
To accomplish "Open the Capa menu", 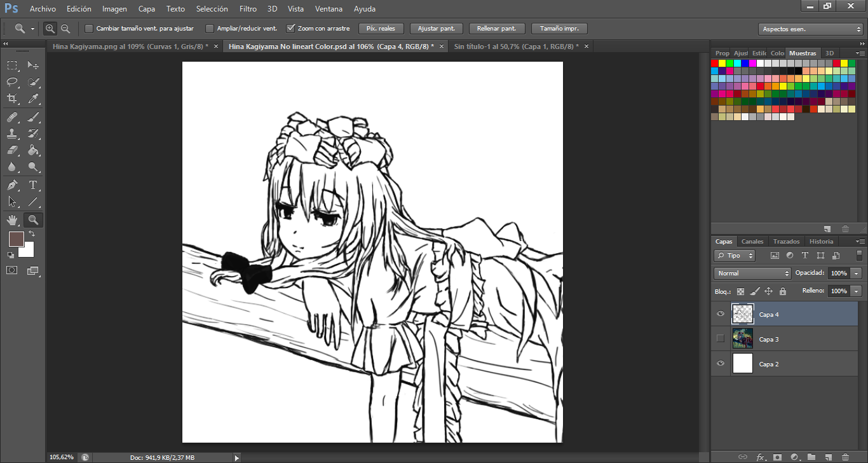I will coord(147,9).
